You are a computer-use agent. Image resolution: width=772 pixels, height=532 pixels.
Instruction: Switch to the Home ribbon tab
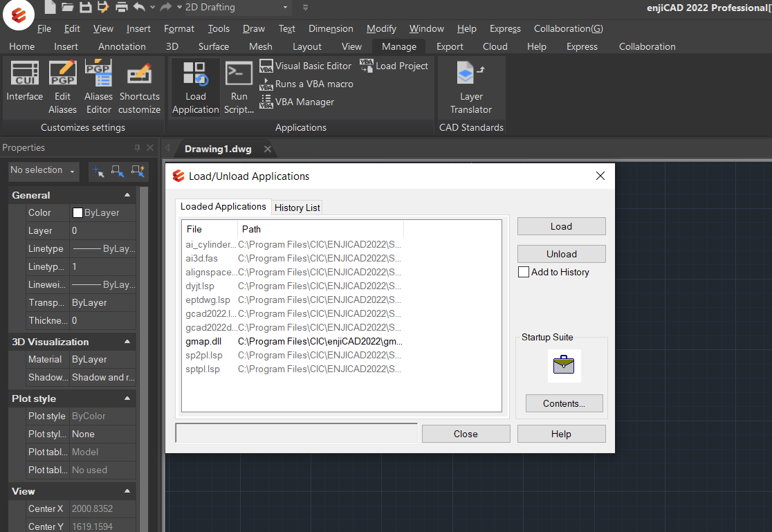click(21, 46)
